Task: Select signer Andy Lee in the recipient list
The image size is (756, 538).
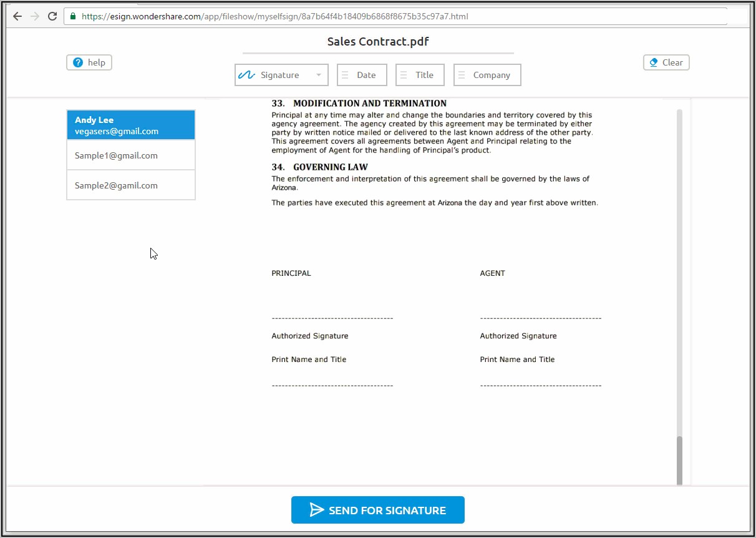Action: (x=131, y=125)
